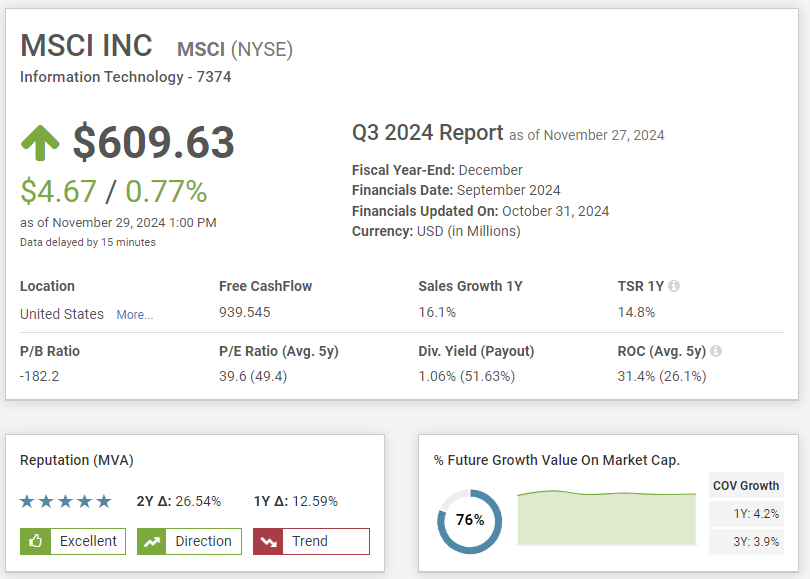This screenshot has width=810, height=579.
Task: Click the green up arrow price icon
Action: (40, 143)
